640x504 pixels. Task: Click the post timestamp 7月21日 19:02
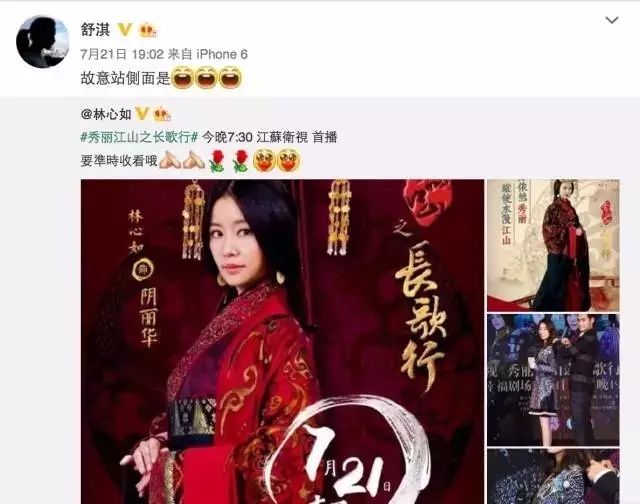coord(122,54)
